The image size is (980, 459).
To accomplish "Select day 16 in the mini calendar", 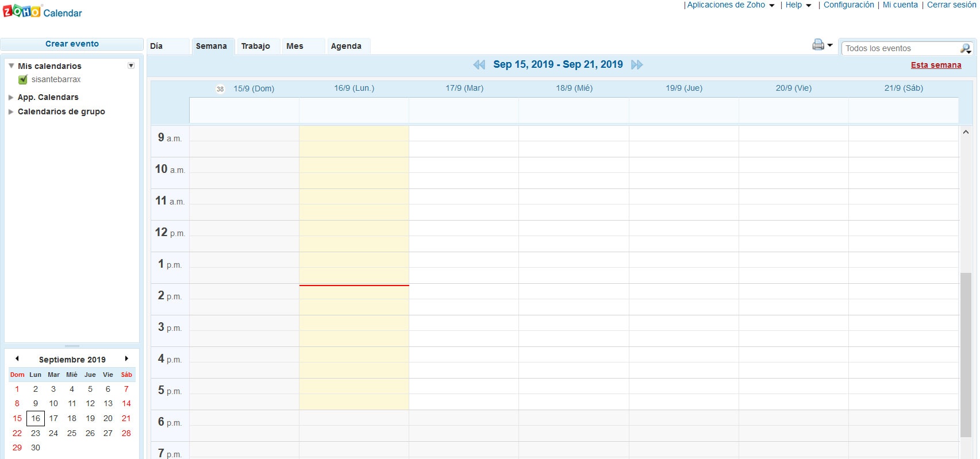I will click(36, 418).
